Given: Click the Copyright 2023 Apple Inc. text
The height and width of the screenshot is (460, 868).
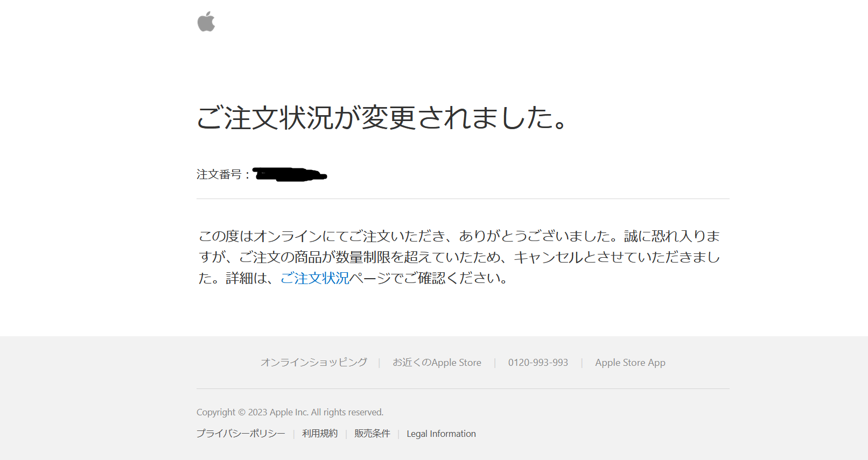Looking at the screenshot, I should pos(290,412).
